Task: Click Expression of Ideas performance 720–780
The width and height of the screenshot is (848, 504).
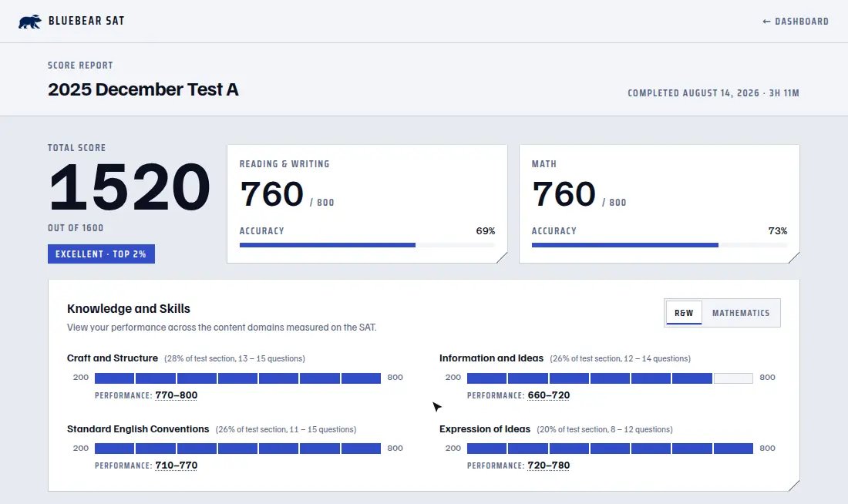Action: tap(548, 465)
